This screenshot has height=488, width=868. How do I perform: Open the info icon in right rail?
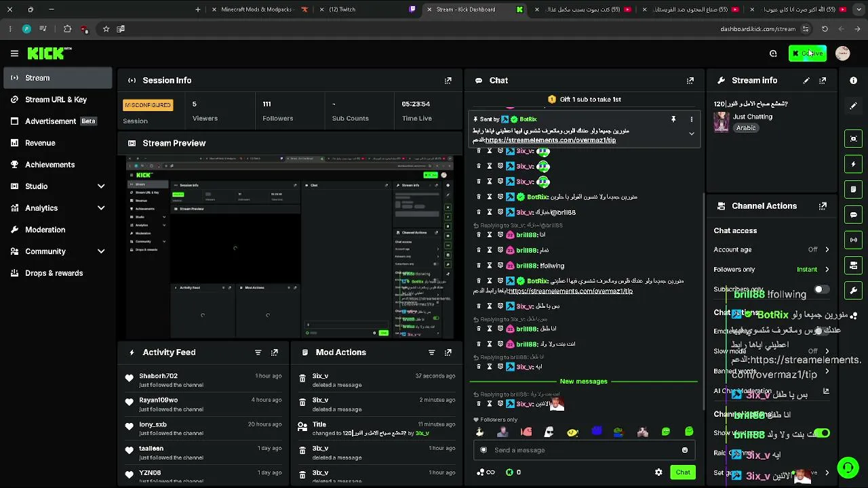pos(854,81)
